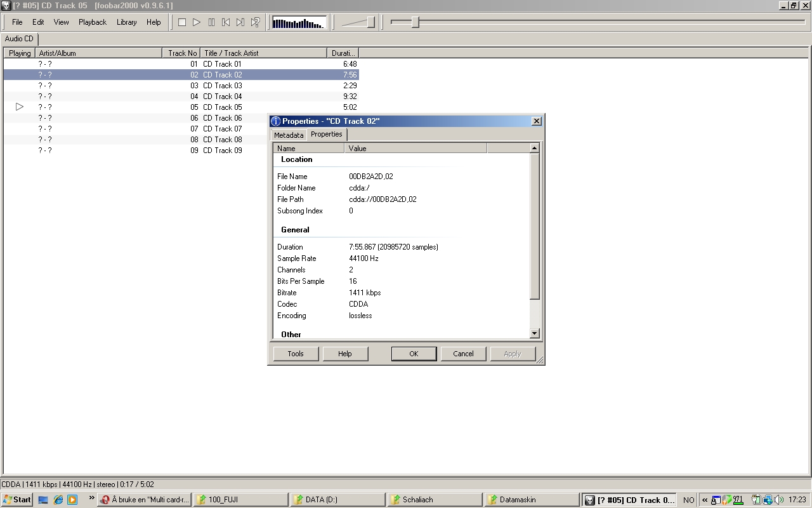Open the File menu

(17, 22)
